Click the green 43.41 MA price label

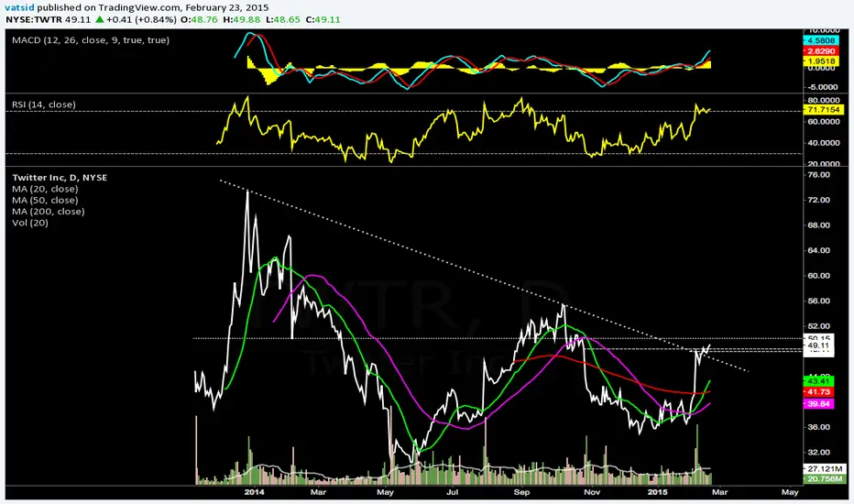818,381
